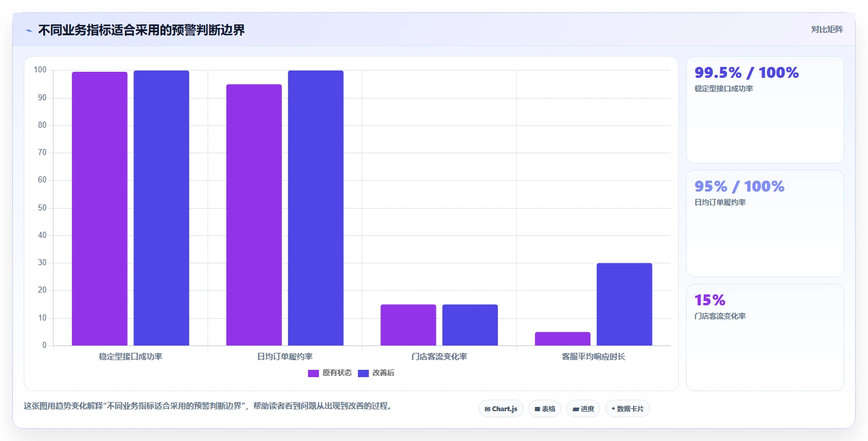This screenshot has height=441, width=868.
Task: Click the blue bar for 日均订单履约率
Action: [316, 208]
